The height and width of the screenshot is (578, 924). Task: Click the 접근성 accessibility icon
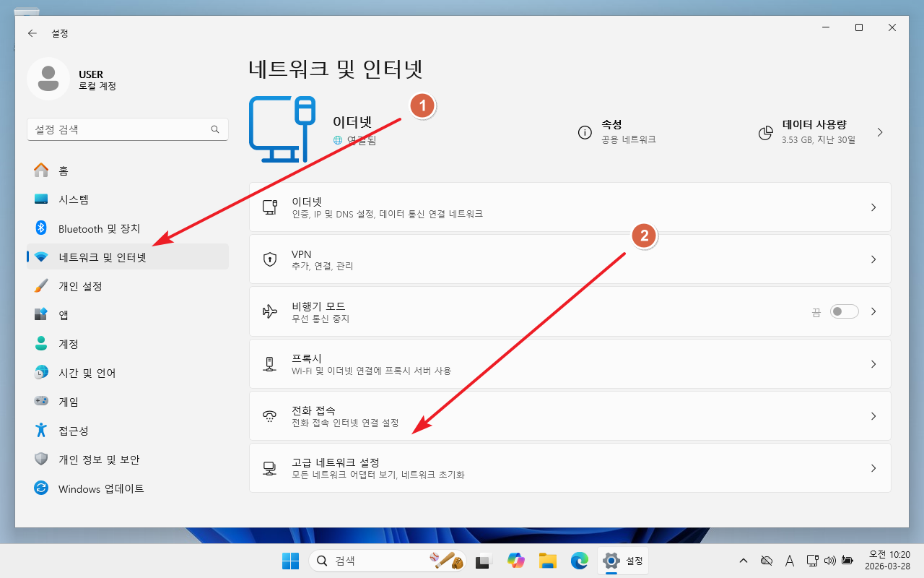(x=41, y=431)
